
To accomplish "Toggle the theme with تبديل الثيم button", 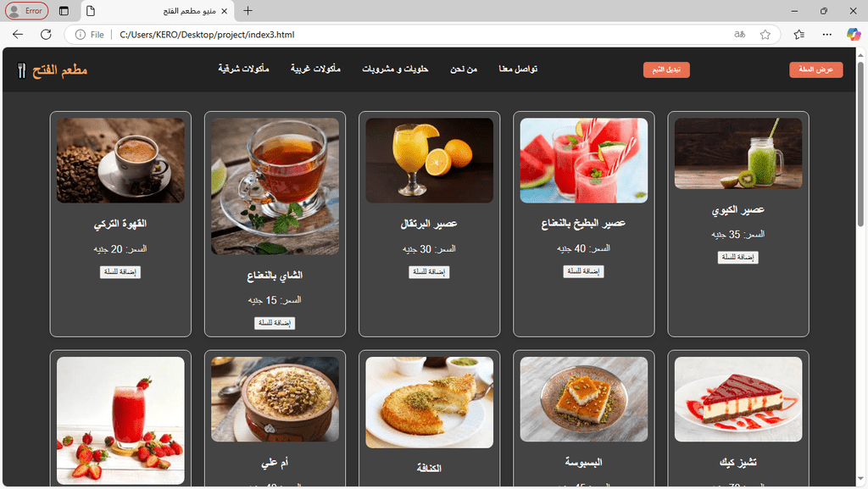I will tap(666, 69).
